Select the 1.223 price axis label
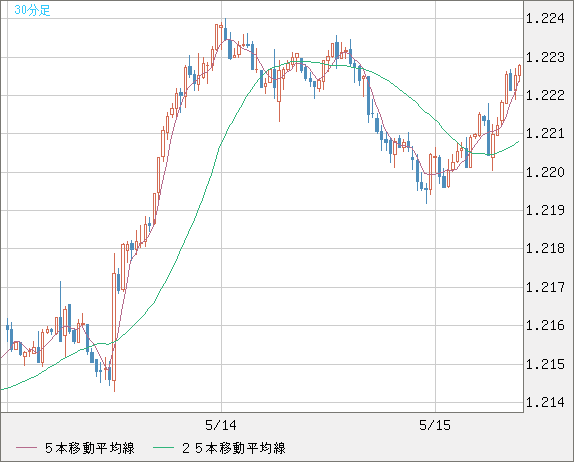 pyautogui.click(x=545, y=57)
